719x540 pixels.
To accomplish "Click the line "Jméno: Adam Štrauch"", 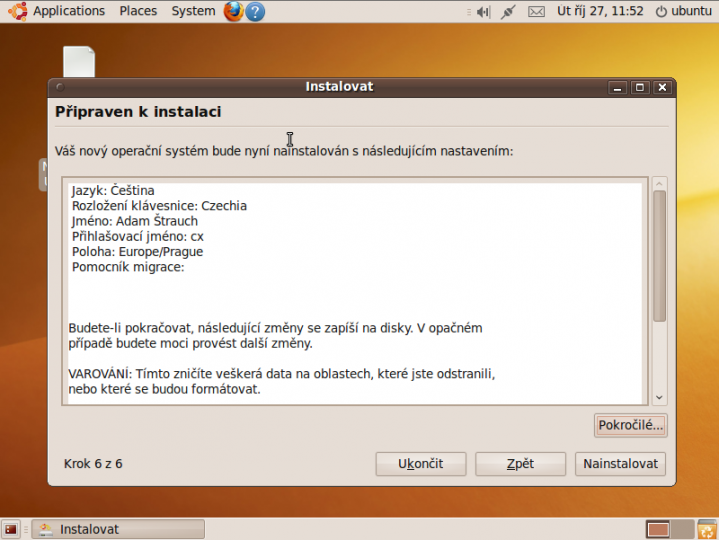I will pos(135,221).
